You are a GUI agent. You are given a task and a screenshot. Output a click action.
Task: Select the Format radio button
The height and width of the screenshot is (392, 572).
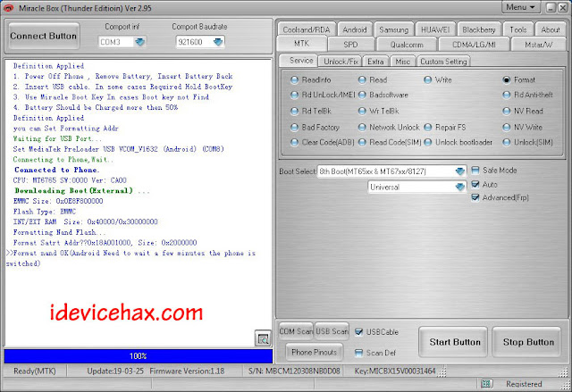(507, 79)
